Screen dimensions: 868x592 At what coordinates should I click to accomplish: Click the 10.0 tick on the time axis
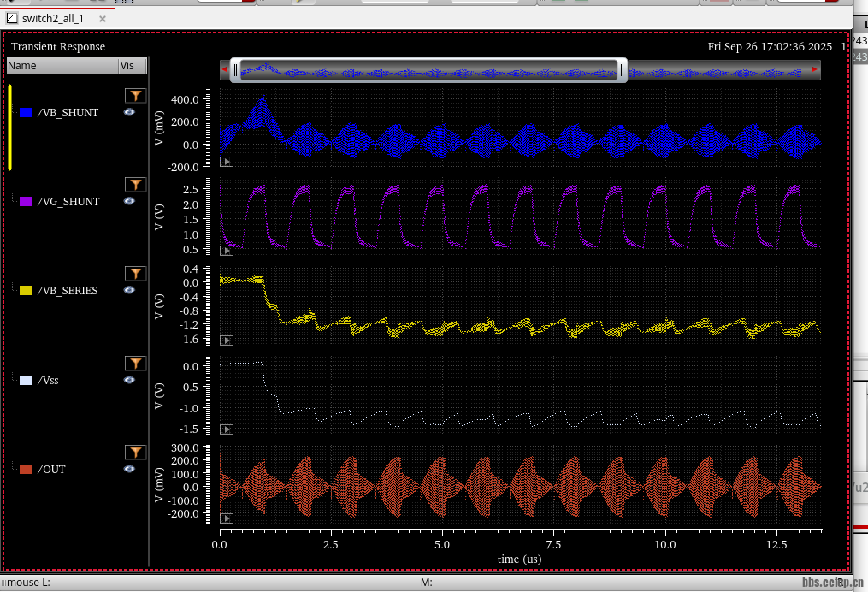665,544
